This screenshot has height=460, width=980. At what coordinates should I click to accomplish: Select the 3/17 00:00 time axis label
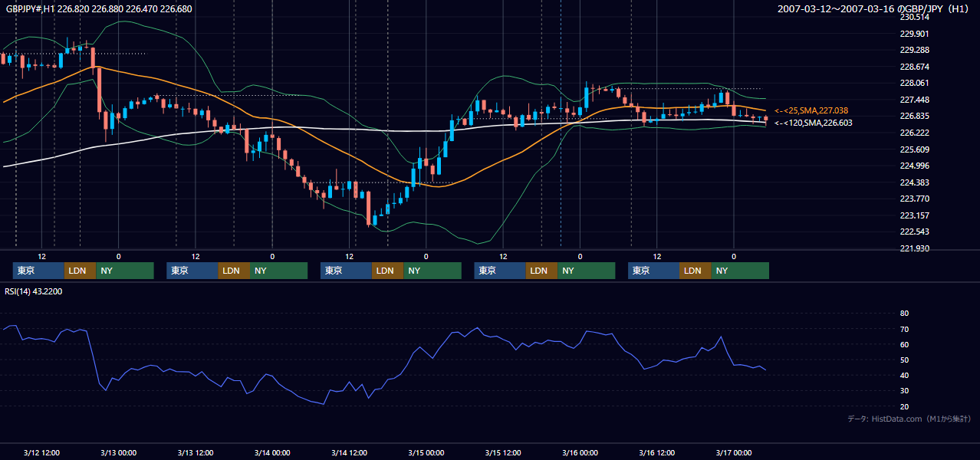(733, 452)
